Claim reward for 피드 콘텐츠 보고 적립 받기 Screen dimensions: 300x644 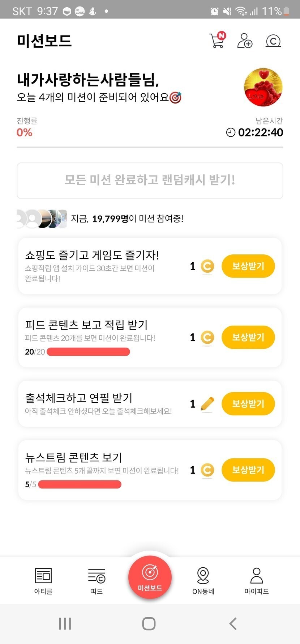pos(248,337)
